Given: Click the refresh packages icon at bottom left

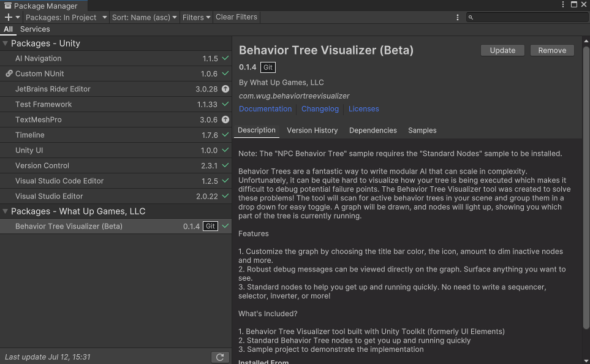Looking at the screenshot, I should tap(220, 357).
